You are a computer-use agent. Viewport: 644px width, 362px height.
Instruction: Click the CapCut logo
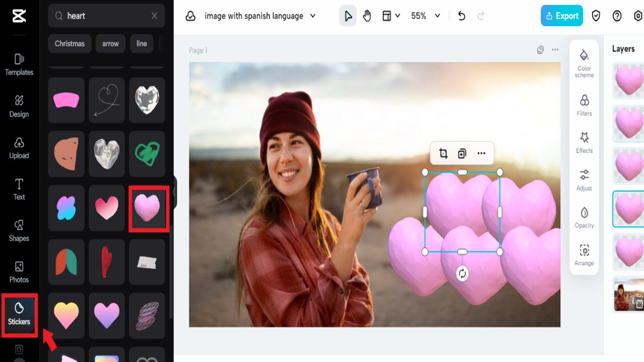click(19, 16)
